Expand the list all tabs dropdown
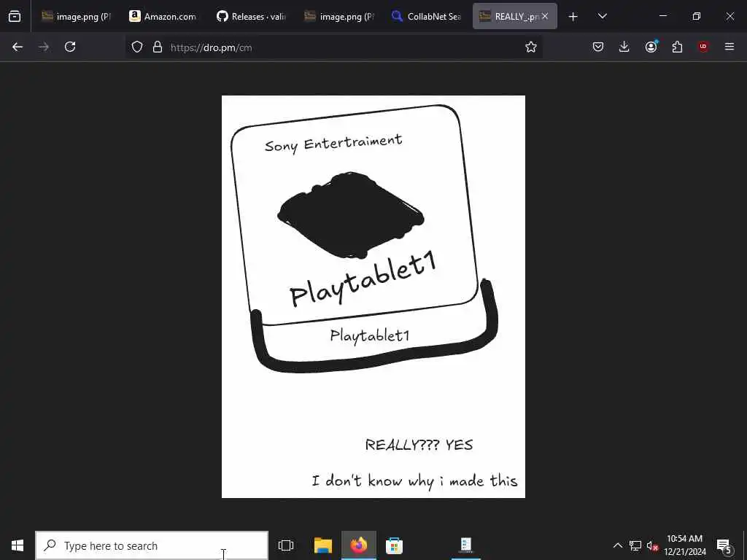 602,16
